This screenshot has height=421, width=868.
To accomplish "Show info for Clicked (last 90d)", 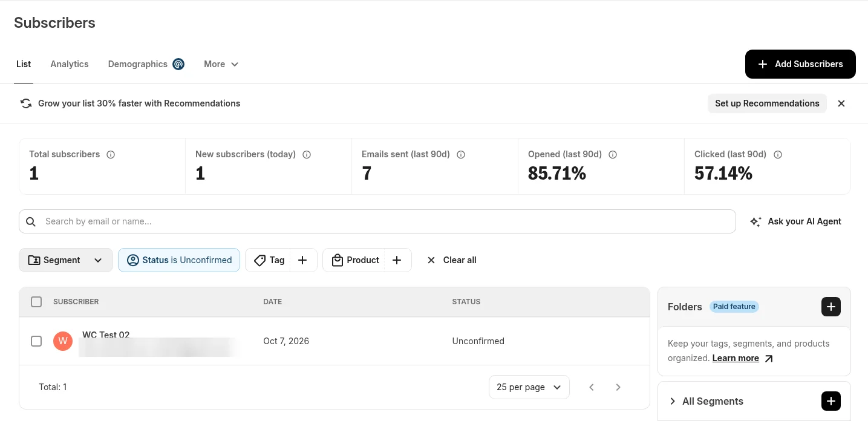I will 778,155.
